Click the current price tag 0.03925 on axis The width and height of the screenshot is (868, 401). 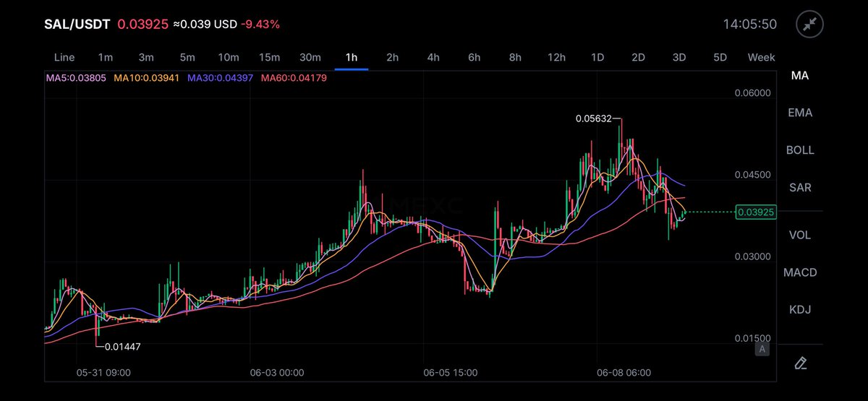point(754,212)
